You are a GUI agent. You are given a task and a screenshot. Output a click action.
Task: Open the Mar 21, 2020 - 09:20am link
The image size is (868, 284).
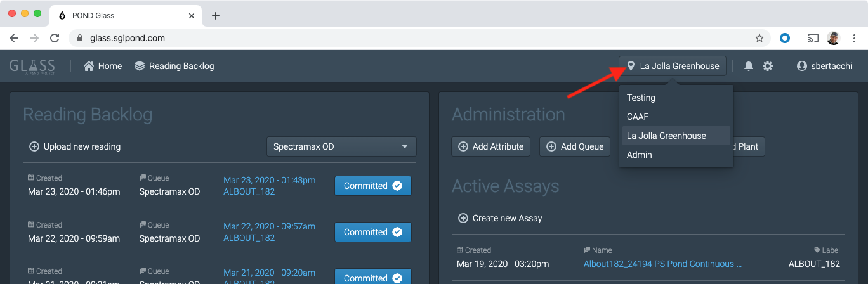269,273
